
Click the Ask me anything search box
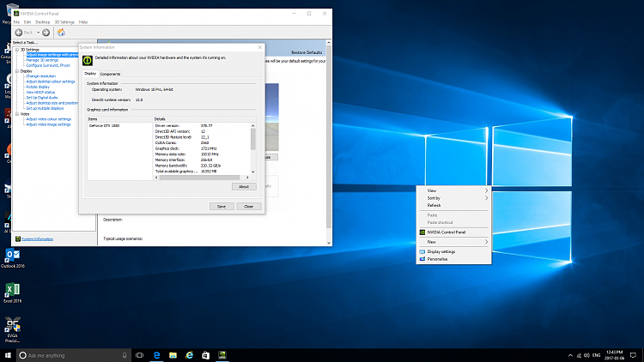pos(74,355)
